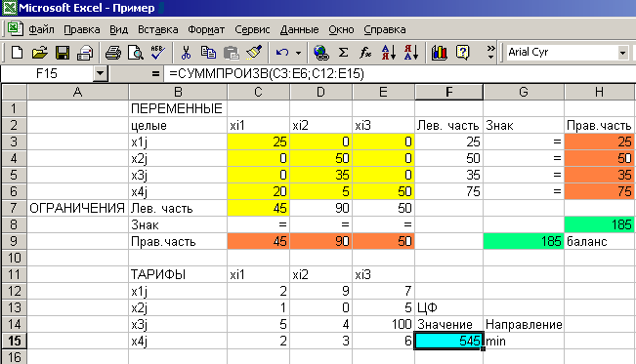This screenshot has width=636, height=364.
Task: Click the equals Edit Formula button
Action: 155,74
